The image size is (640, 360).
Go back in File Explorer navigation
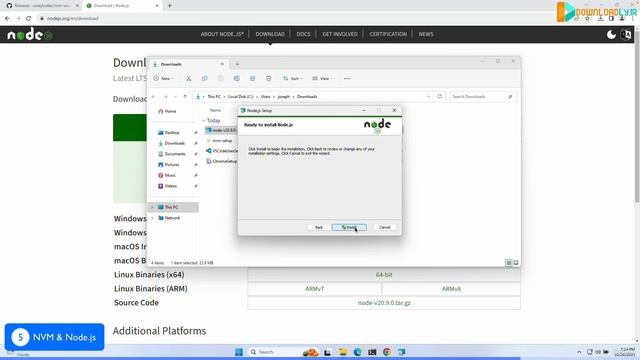[154, 97]
